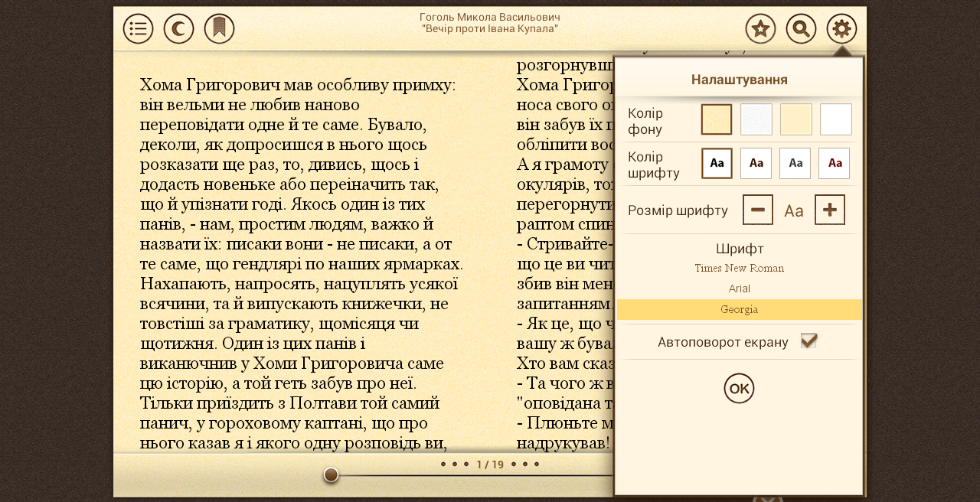Select Arial font from the list
Screen dimensions: 980x502
pyautogui.click(x=739, y=288)
